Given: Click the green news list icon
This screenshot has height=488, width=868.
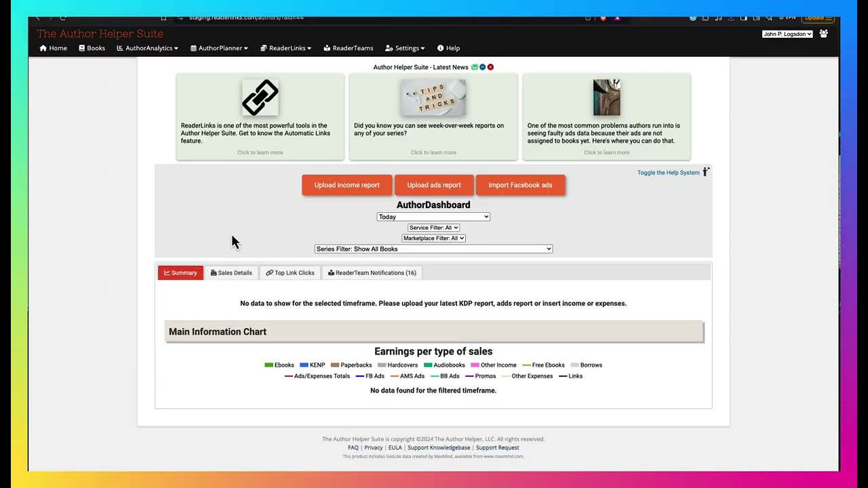Looking at the screenshot, I should click(x=475, y=67).
